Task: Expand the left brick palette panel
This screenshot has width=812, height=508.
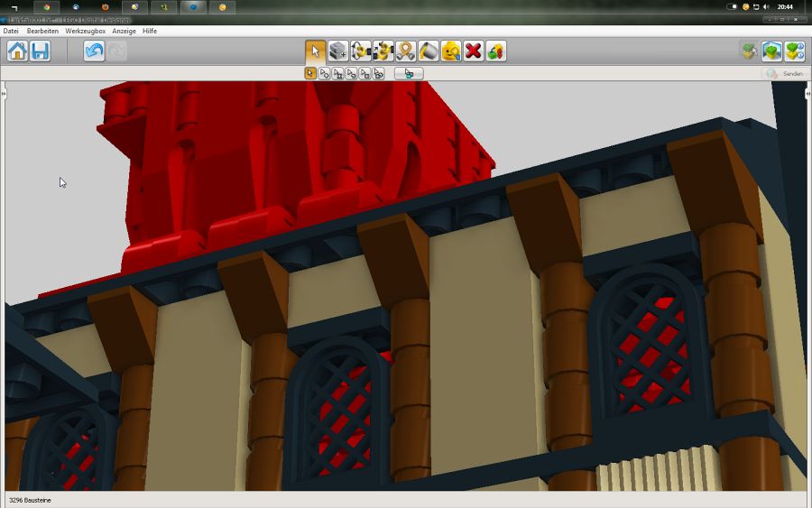Action: click(x=4, y=93)
